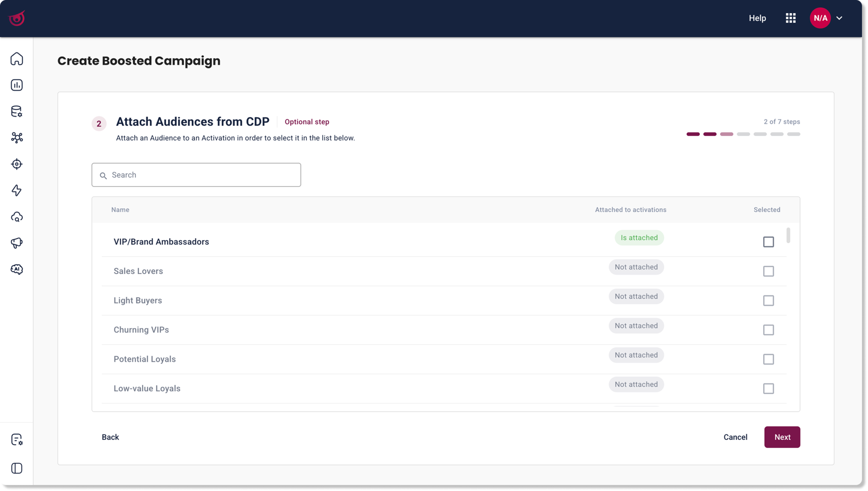
Task: Check the VIP/Brand Ambassadors checkbox
Action: 768,242
